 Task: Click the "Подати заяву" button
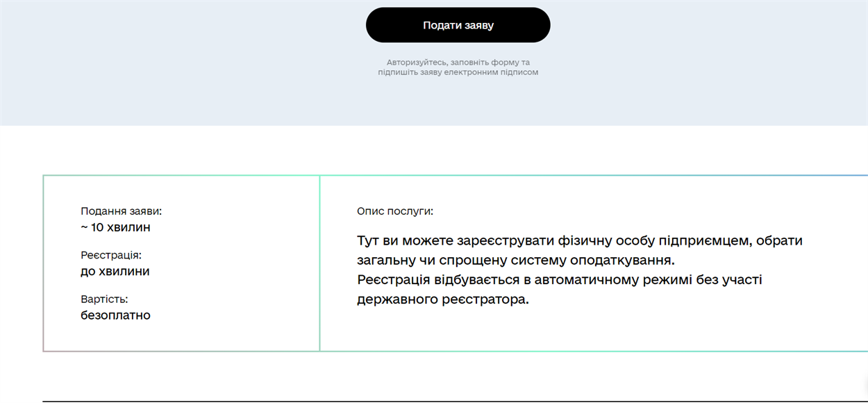458,25
